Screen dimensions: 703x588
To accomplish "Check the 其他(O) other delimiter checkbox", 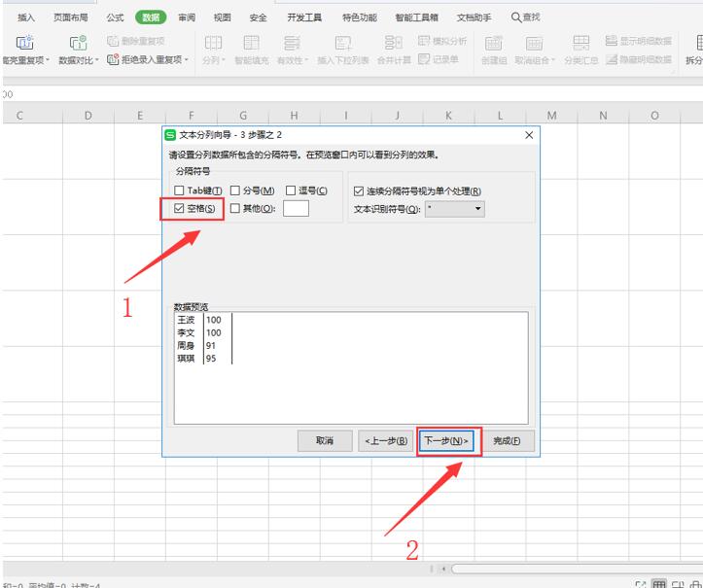I will click(235, 208).
